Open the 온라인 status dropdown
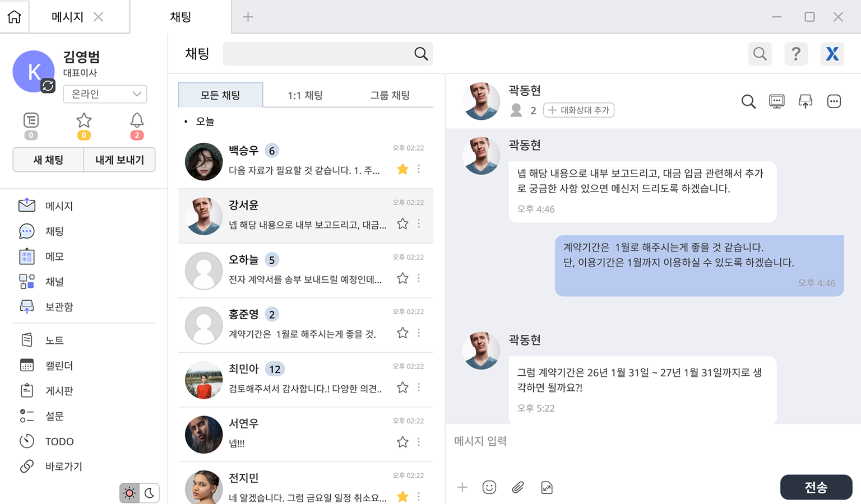The width and height of the screenshot is (861, 504). (105, 94)
